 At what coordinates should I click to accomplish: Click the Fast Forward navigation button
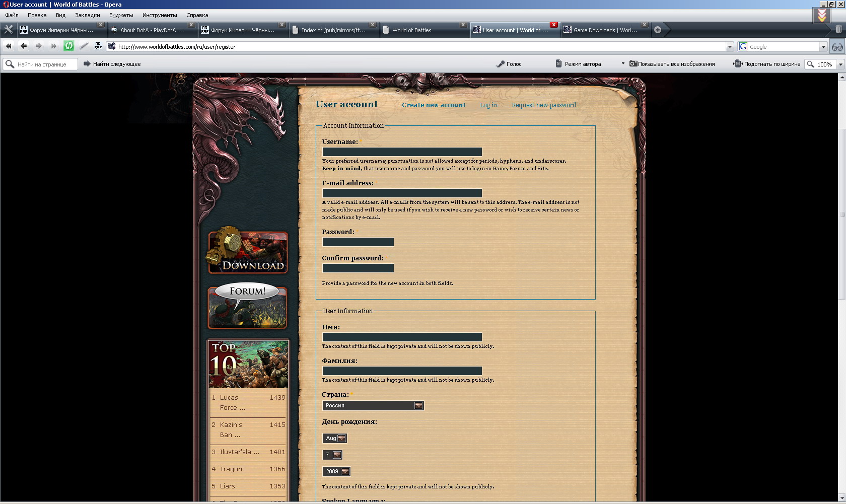(x=54, y=46)
